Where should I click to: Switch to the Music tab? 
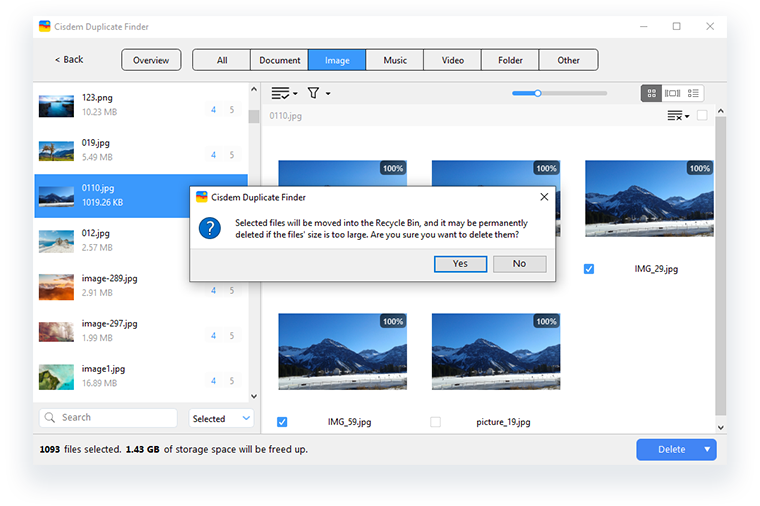395,60
